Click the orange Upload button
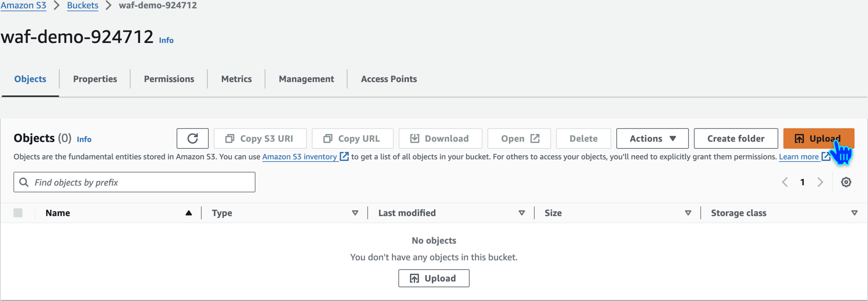Screen dimensions: 868x301 [x=818, y=139]
